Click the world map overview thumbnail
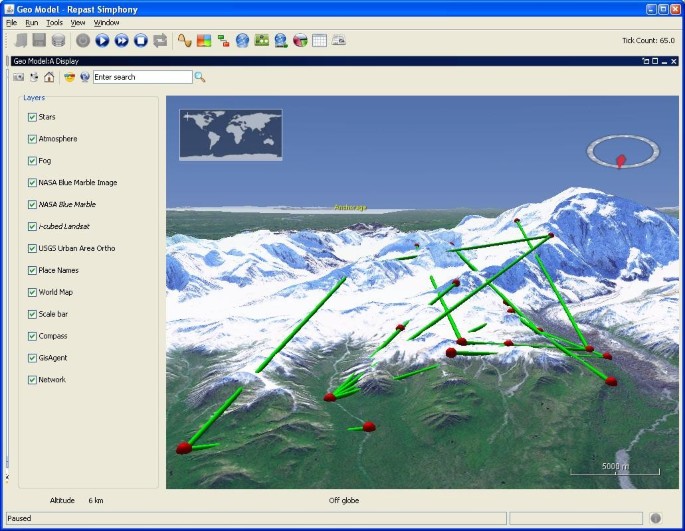The width and height of the screenshot is (685, 531). tap(230, 135)
